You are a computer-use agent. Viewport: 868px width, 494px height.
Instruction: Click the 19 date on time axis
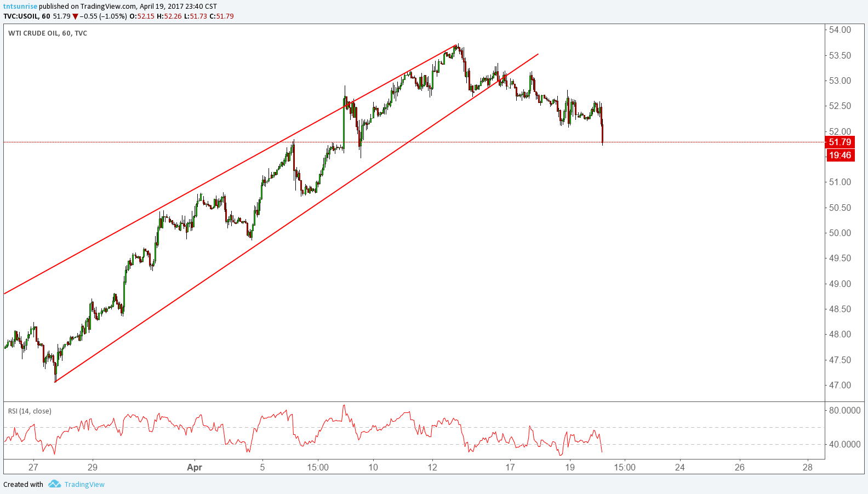(570, 467)
